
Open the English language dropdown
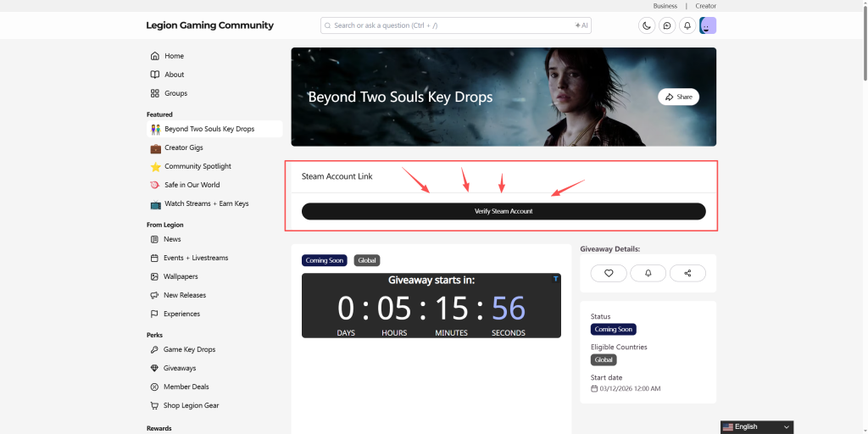(756, 427)
